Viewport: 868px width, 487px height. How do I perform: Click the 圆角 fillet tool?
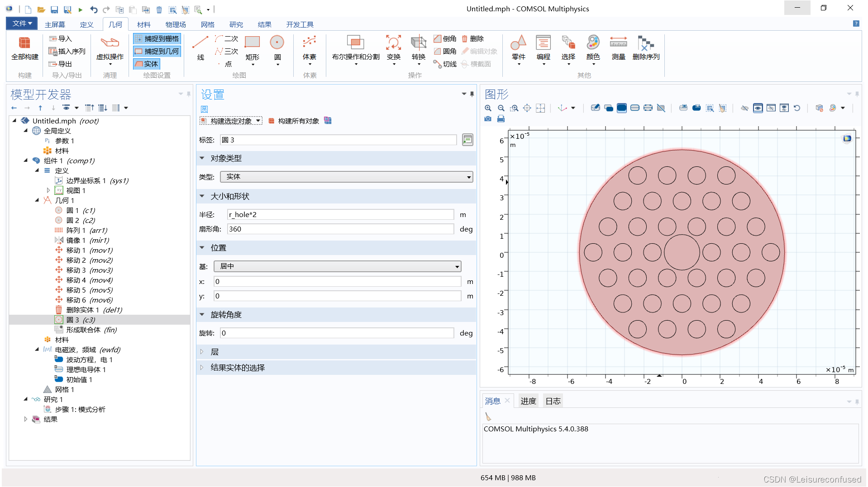coord(445,52)
